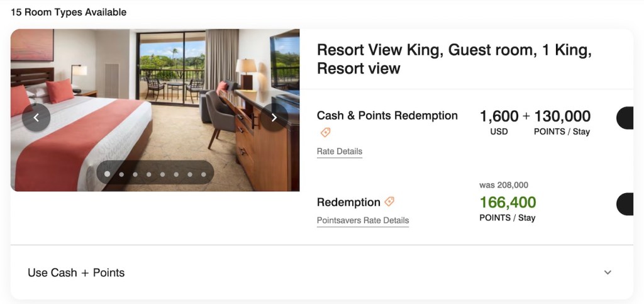This screenshot has width=644, height=304.
Task: Select the first carousel dot
Action: point(107,174)
